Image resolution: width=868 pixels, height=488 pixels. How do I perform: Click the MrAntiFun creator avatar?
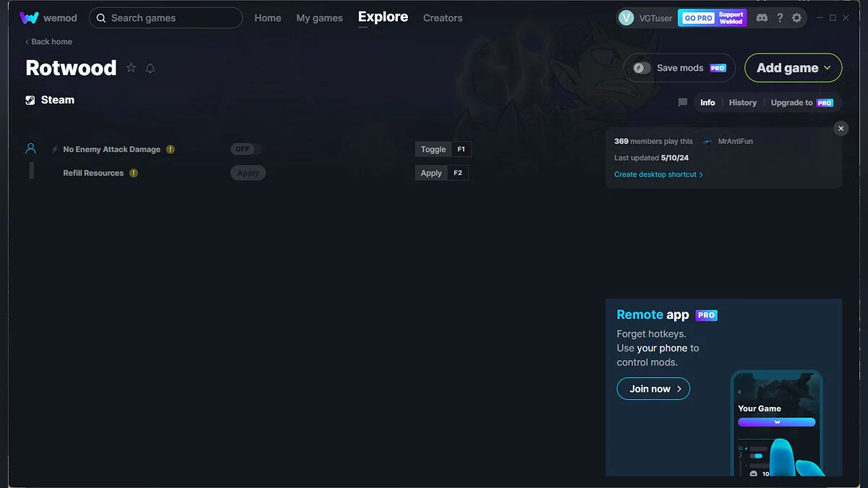point(708,142)
